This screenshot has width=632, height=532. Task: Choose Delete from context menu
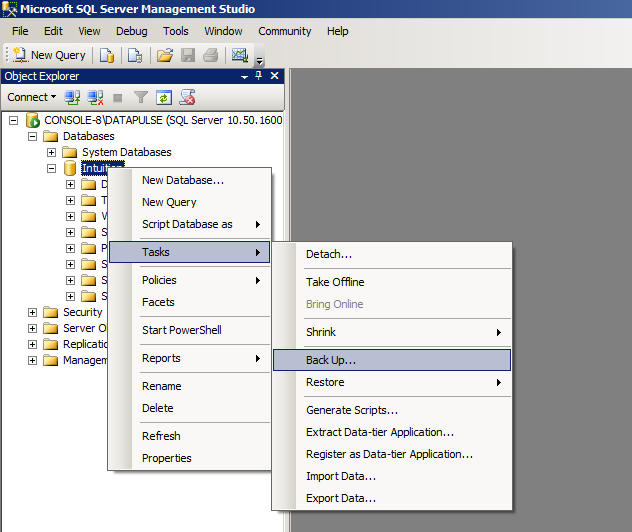[x=189, y=408]
